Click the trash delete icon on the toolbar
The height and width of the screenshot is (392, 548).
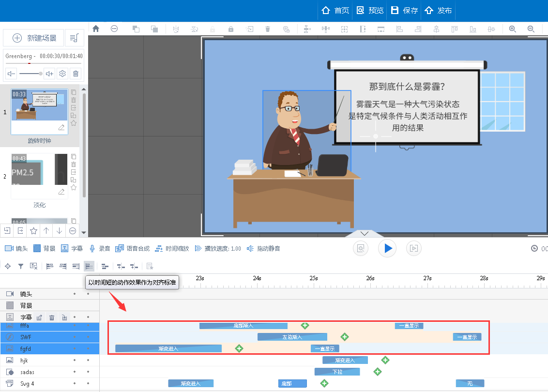(268, 29)
